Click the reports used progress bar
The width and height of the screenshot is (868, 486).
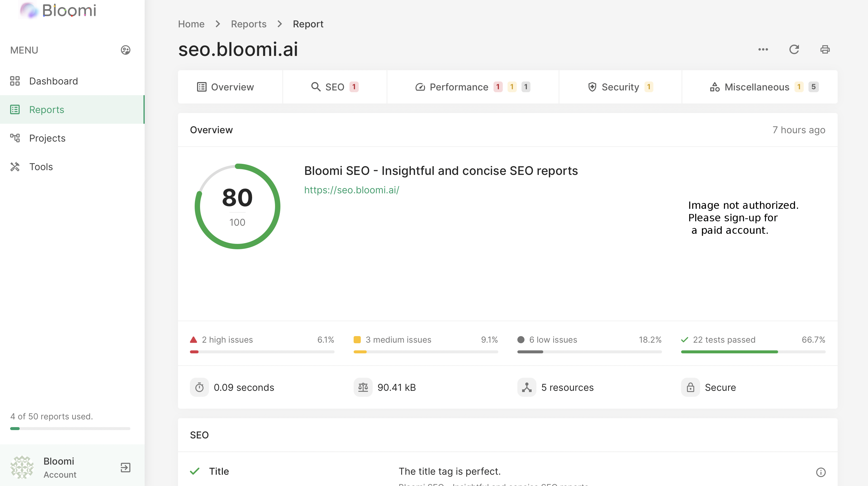tap(70, 428)
